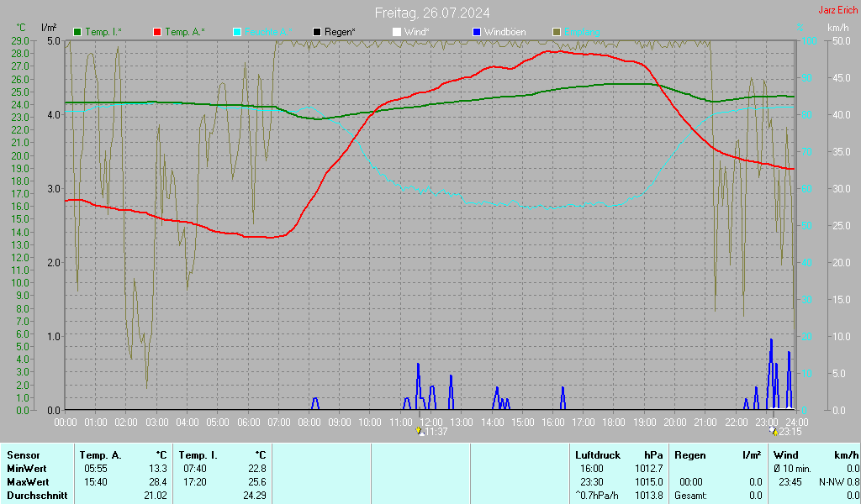Click the marker icon at 23:15
The width and height of the screenshot is (861, 504).
tap(774, 431)
